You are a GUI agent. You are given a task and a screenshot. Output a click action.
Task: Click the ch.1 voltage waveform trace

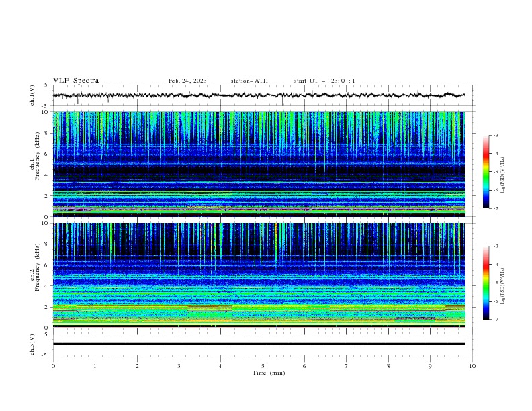[259, 95]
